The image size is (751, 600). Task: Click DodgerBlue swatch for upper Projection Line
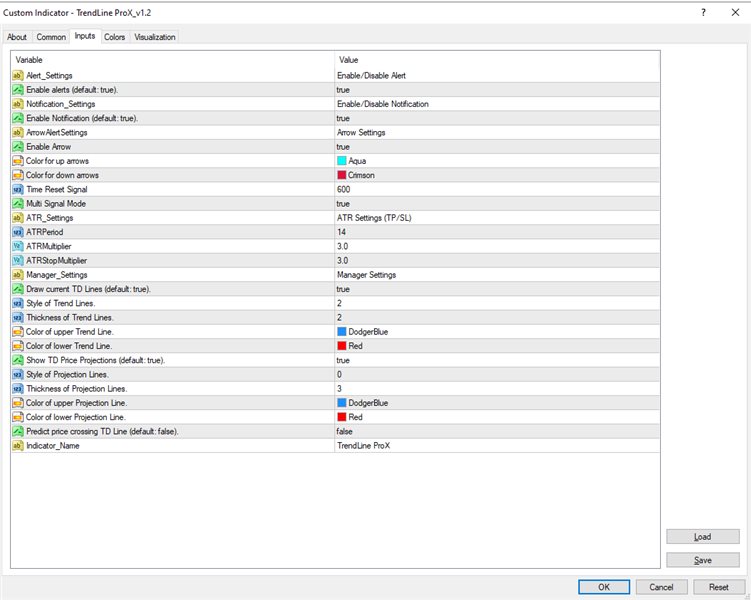point(341,403)
